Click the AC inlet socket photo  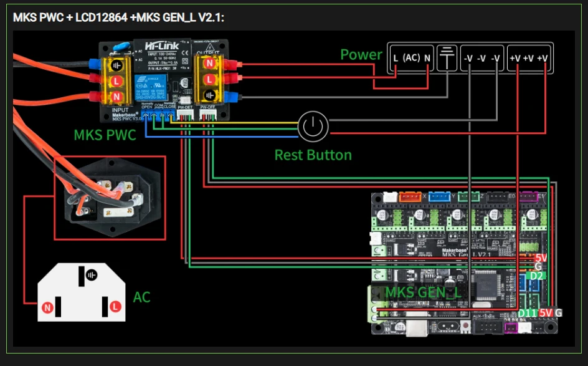pos(110,198)
